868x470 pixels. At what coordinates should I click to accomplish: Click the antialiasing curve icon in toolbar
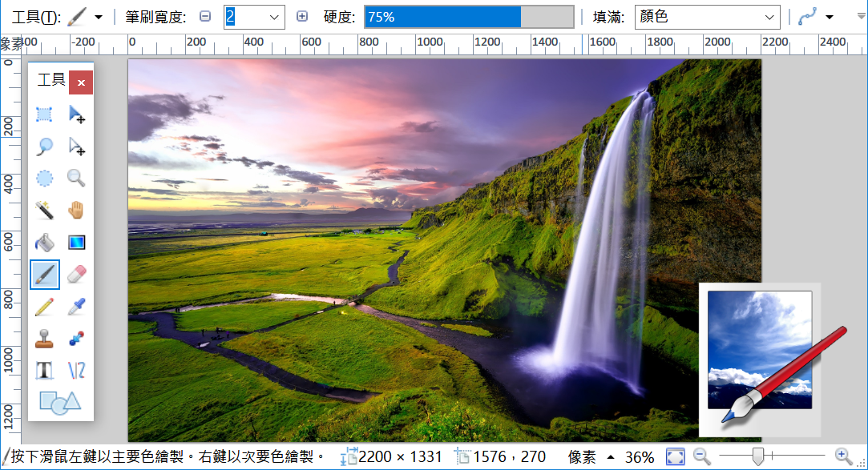[807, 17]
